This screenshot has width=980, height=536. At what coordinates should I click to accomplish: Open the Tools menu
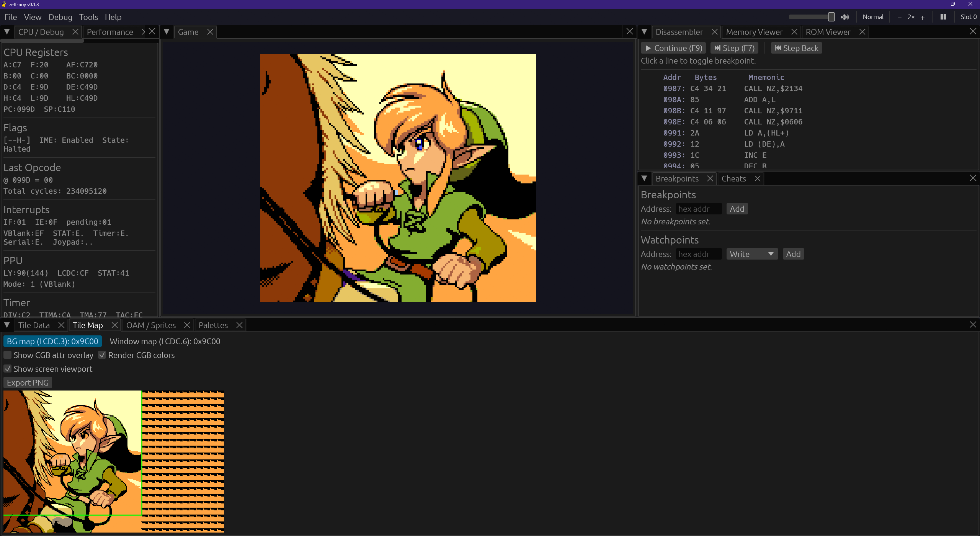[88, 17]
